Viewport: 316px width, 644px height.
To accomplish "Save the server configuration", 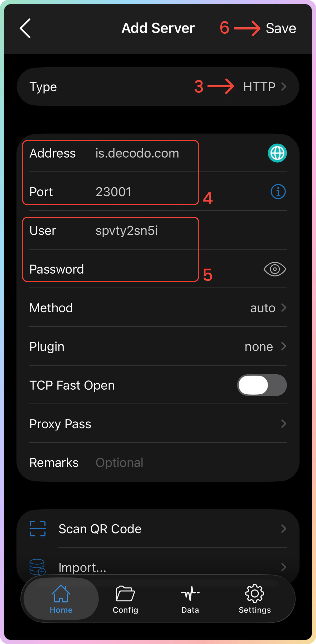I will [281, 28].
